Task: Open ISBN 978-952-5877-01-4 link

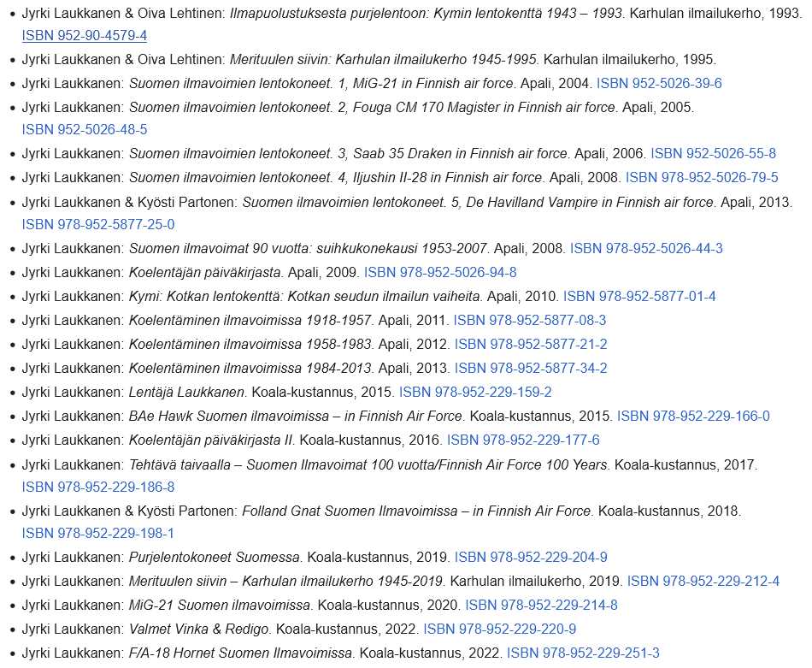Action: coord(639,297)
